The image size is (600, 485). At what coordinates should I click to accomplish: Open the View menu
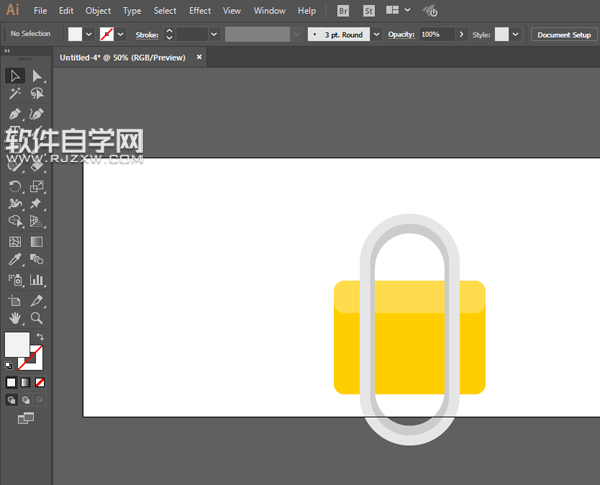(232, 11)
